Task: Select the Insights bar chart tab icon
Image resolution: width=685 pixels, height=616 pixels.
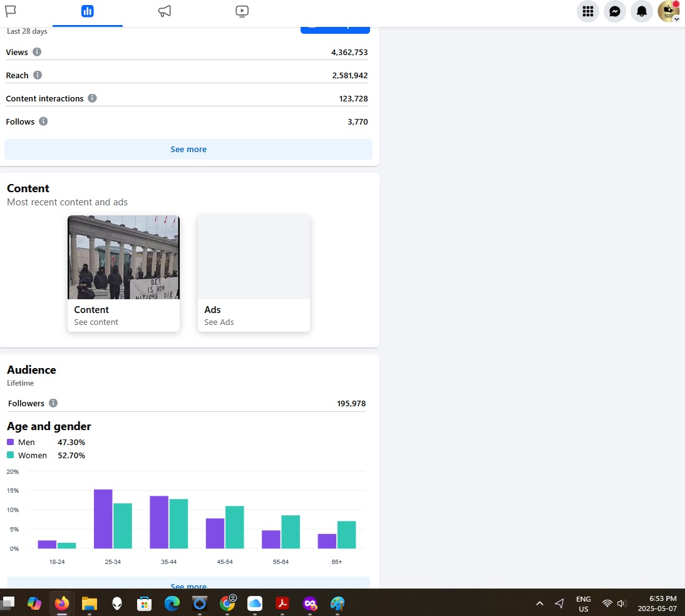Action: point(88,11)
